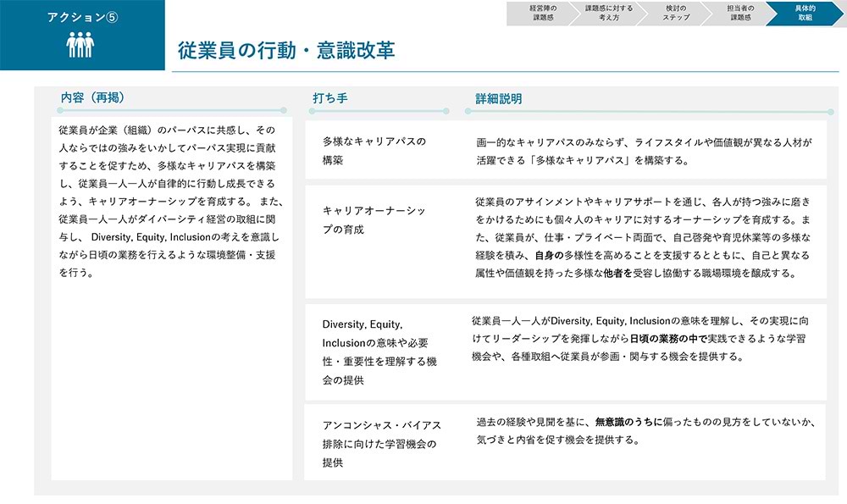Select the 具体的取組 highlighted step
The width and height of the screenshot is (847, 504).
coord(805,13)
